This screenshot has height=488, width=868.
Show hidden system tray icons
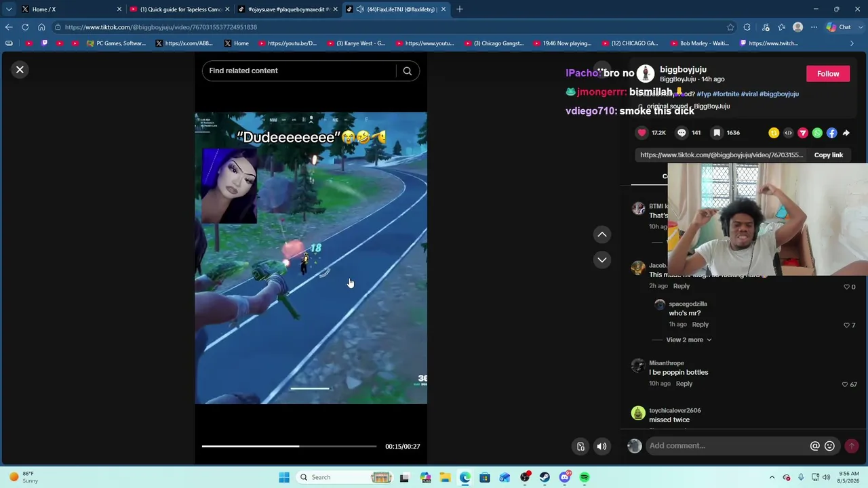point(772,477)
